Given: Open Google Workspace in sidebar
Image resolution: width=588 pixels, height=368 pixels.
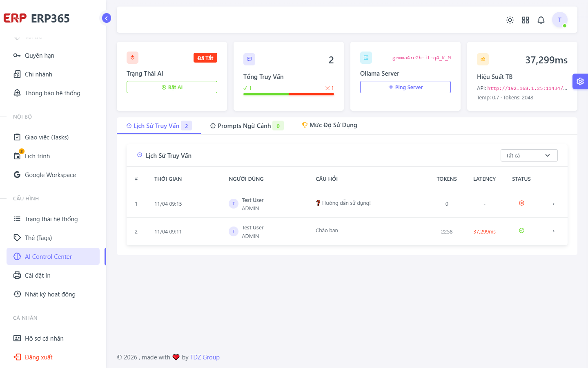Looking at the screenshot, I should [50, 175].
